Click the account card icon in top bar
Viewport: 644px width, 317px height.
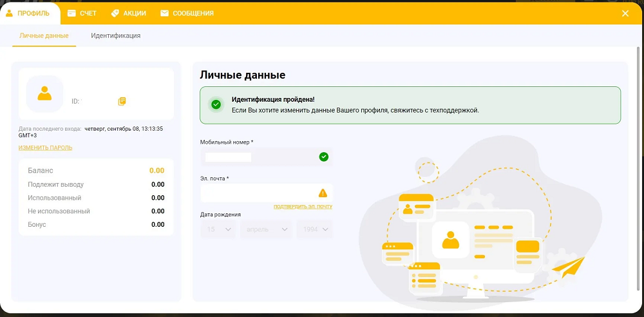72,13
